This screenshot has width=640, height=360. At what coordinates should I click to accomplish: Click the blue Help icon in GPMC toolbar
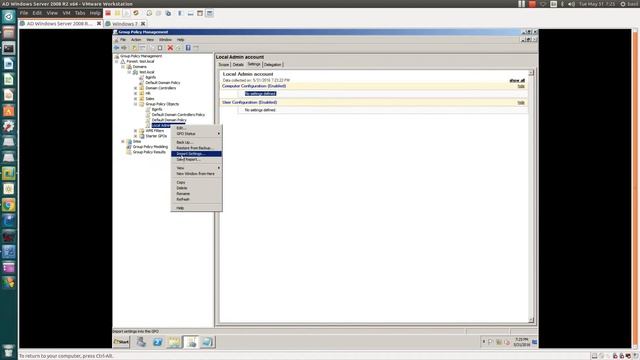188,48
